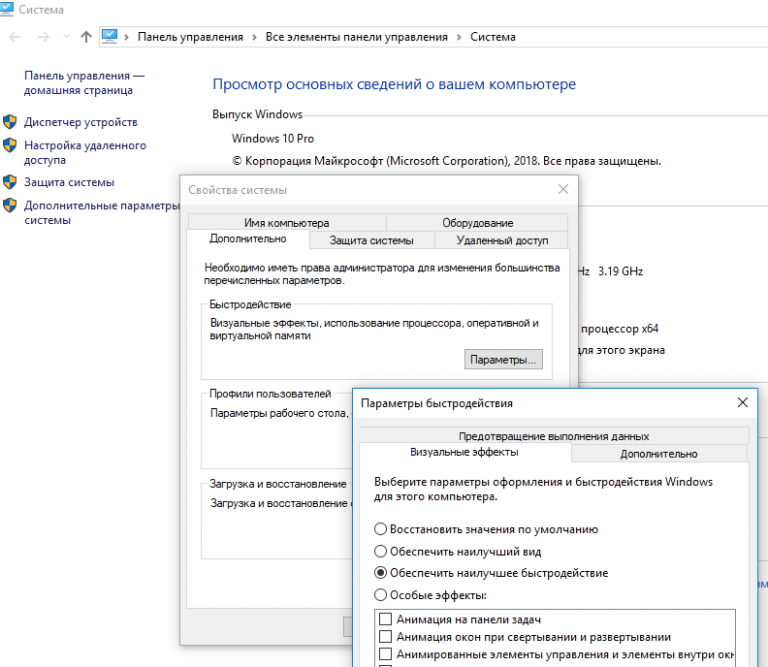The height and width of the screenshot is (667, 768).
Task: Open Дополнительно tab in Параметры быстродействия
Action: coord(659,453)
